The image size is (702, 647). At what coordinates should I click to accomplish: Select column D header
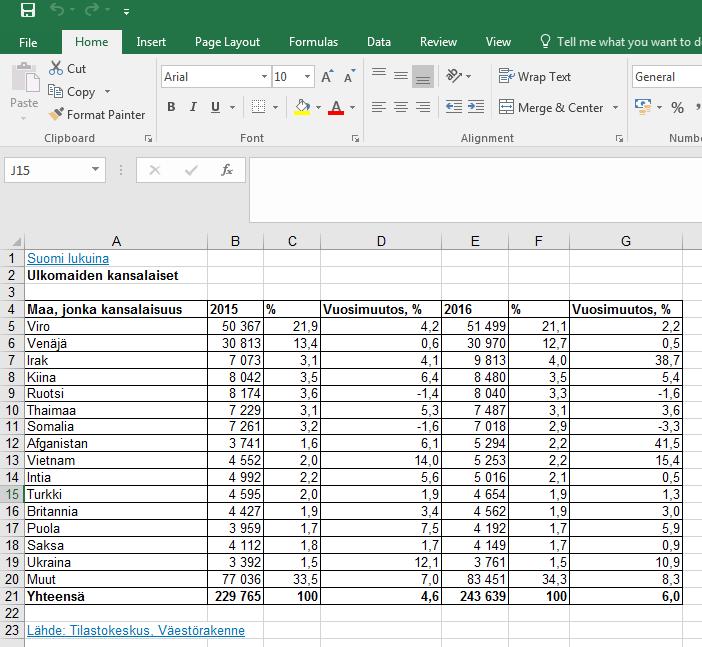381,241
